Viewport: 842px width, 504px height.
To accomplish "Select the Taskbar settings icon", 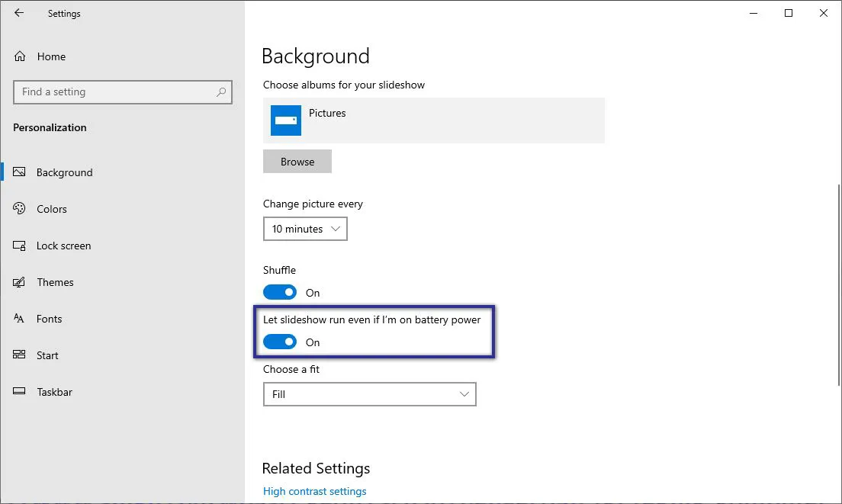I will pos(19,392).
